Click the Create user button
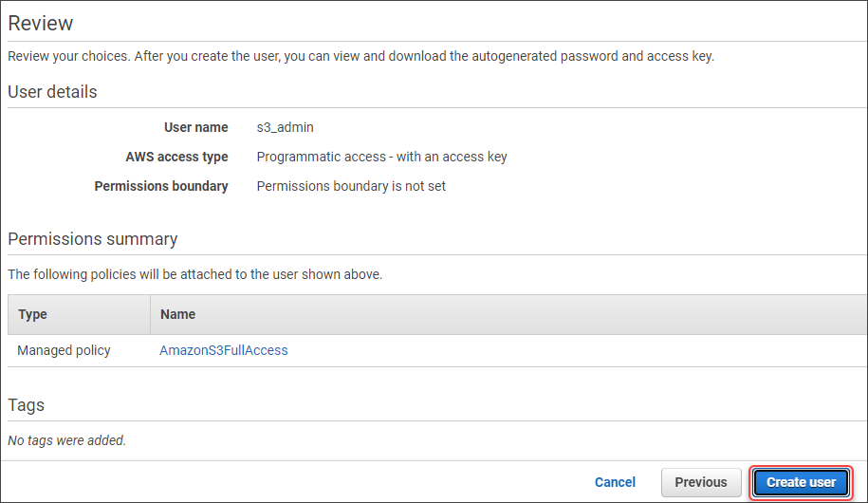 [x=801, y=482]
